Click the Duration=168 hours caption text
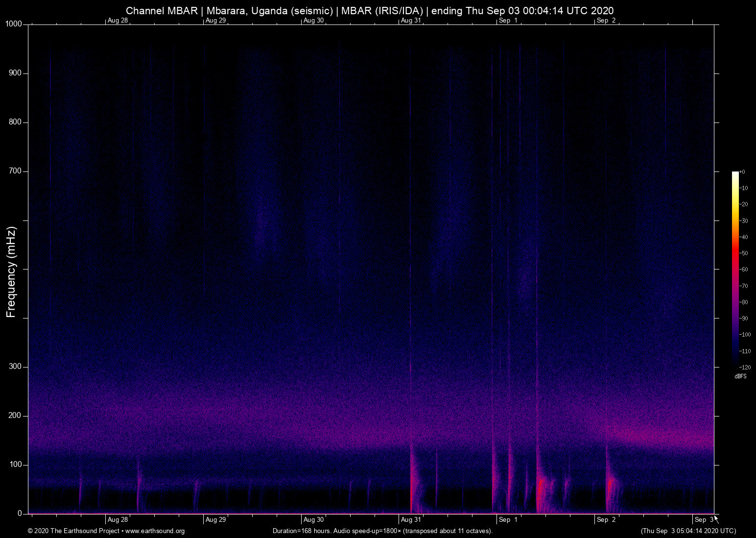Screen dimensions: 756x538 tap(382, 531)
